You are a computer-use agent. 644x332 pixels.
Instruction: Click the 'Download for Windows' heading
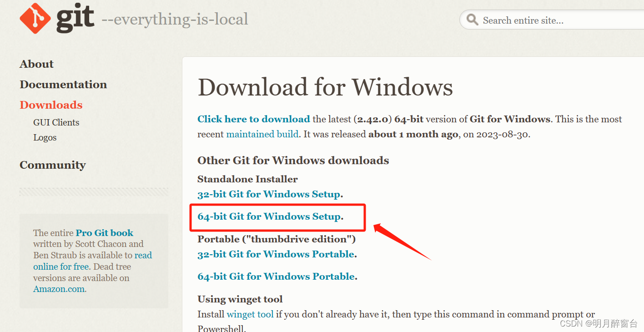(325, 87)
